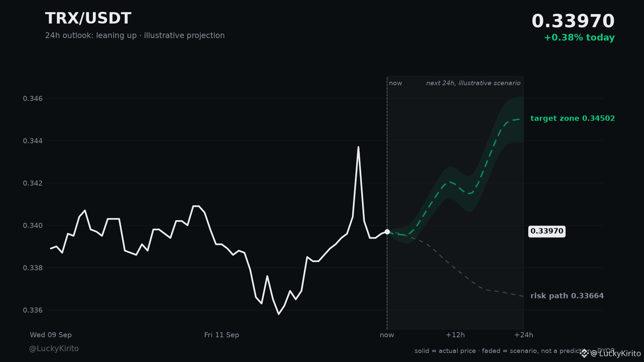
Task: Click the 24h outlook subtitle text
Action: [x=135, y=36]
